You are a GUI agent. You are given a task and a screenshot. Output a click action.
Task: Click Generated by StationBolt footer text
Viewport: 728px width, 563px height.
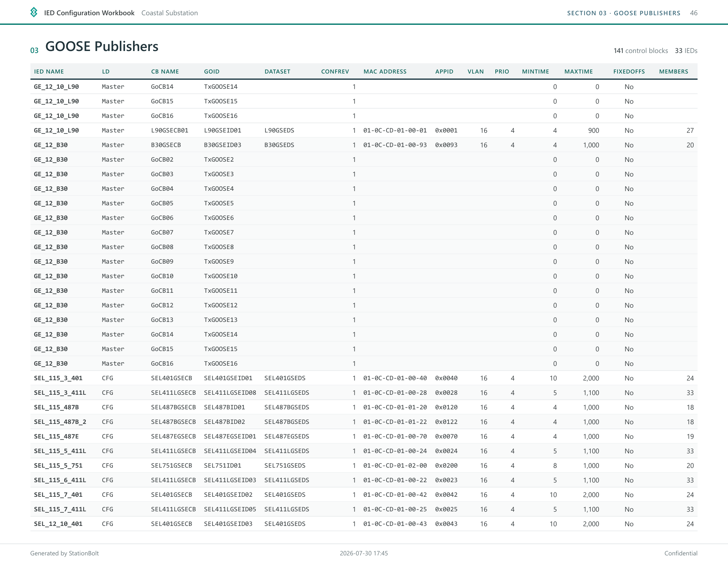coord(64,553)
